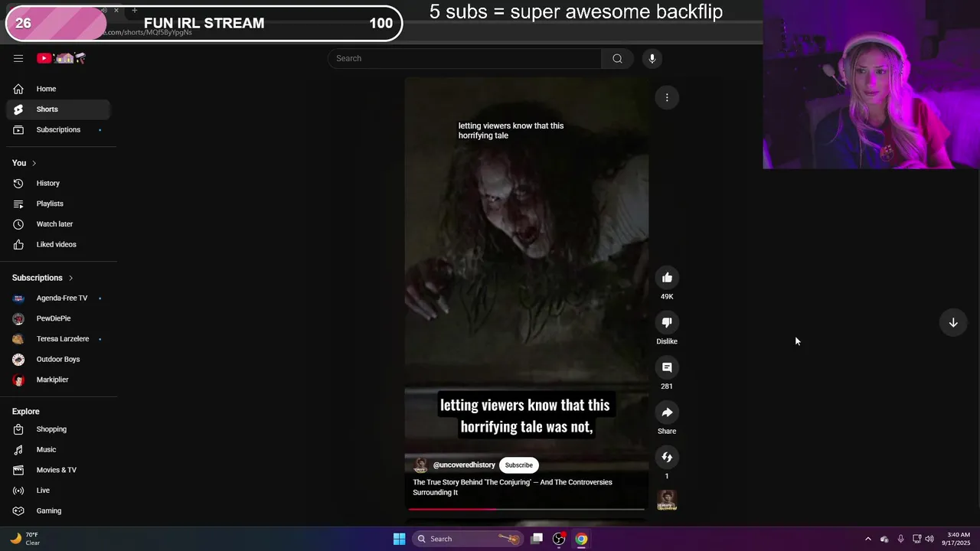Open the Windows Start button

pyautogui.click(x=399, y=539)
